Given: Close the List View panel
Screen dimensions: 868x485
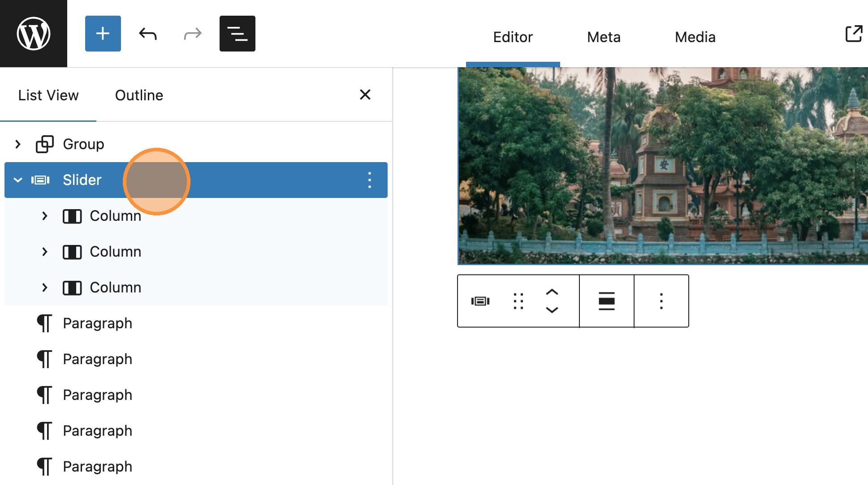Looking at the screenshot, I should point(365,94).
